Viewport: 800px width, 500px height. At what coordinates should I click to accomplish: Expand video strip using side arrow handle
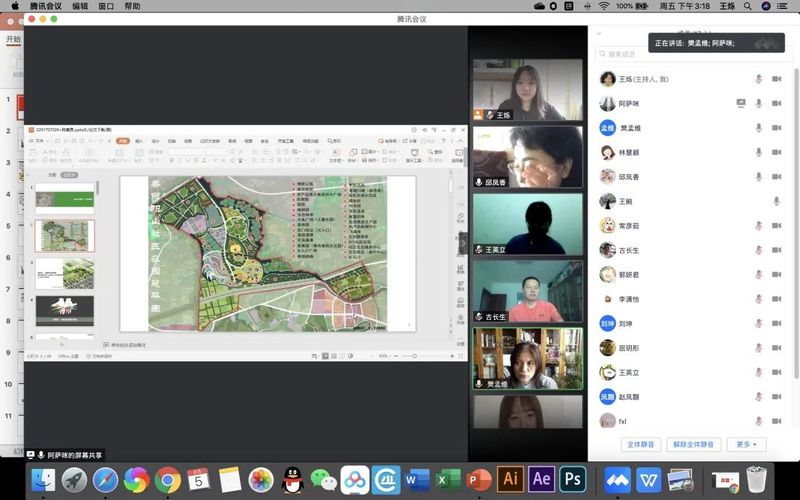coord(463,242)
